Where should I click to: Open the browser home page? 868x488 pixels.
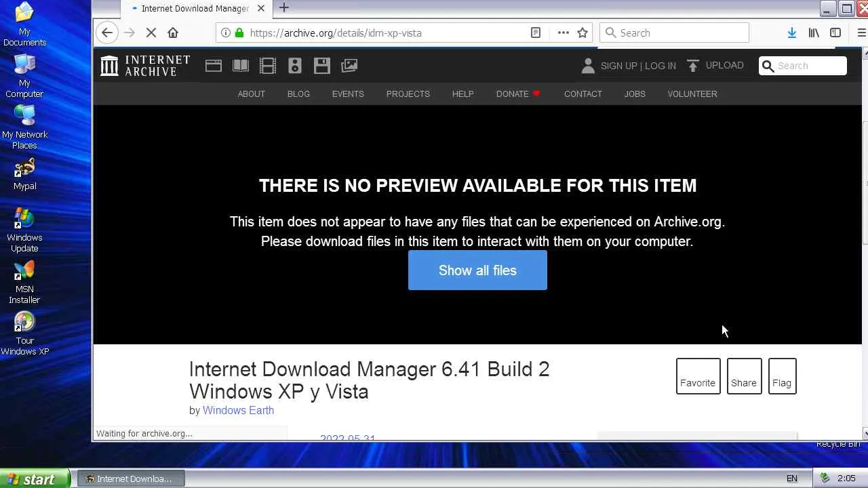(x=173, y=33)
